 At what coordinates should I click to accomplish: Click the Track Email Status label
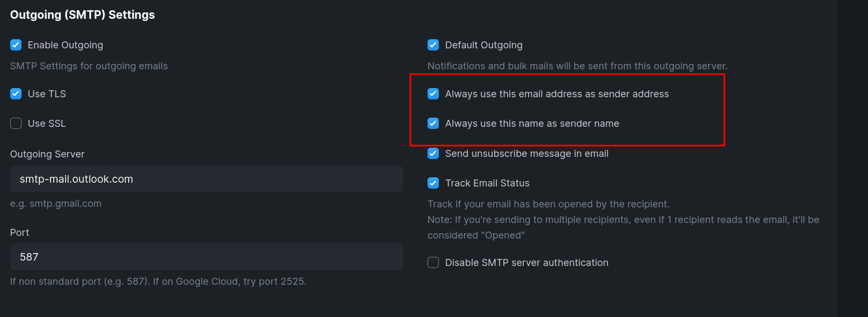pyautogui.click(x=487, y=183)
